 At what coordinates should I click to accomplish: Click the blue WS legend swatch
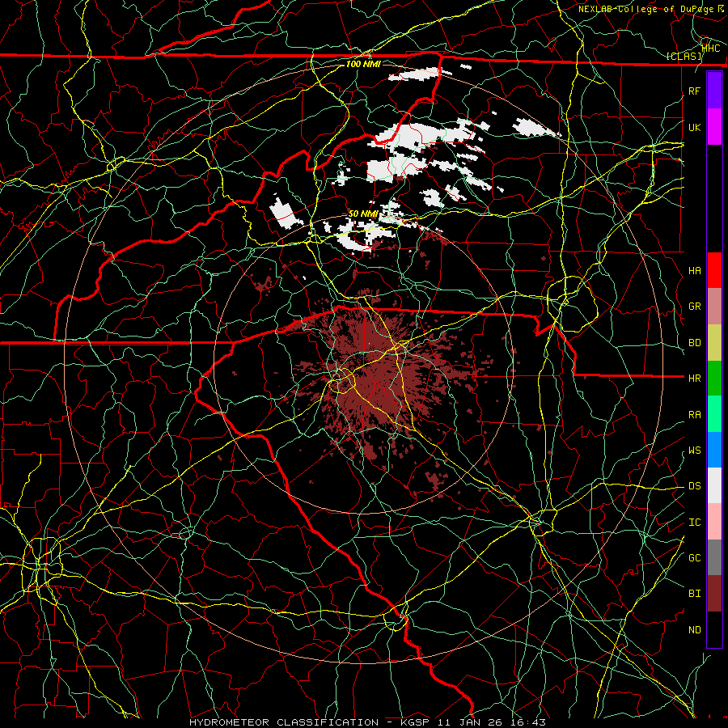click(x=714, y=450)
